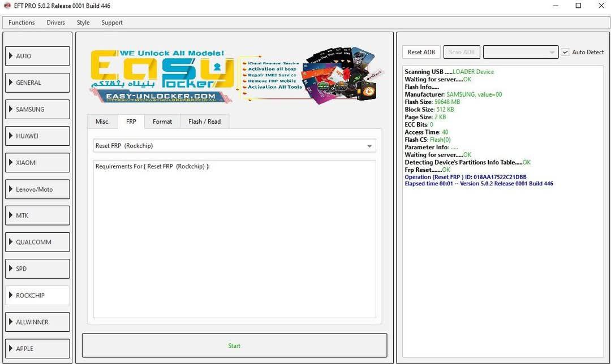Maximize the EFT PRO window
Viewport: 611px width, 364px height.
[x=579, y=6]
